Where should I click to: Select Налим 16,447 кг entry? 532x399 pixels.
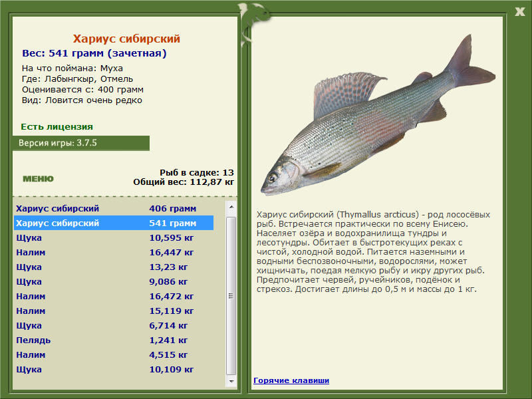click(x=114, y=252)
